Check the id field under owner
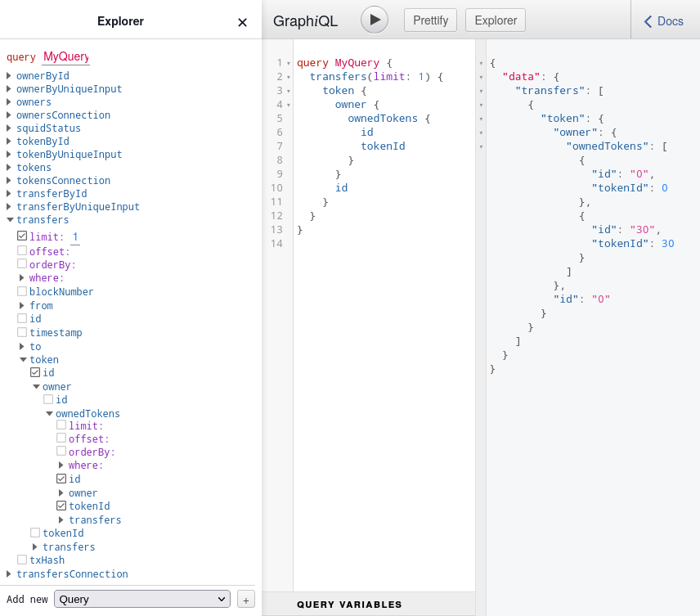The width and height of the screenshot is (700, 616). (x=47, y=399)
